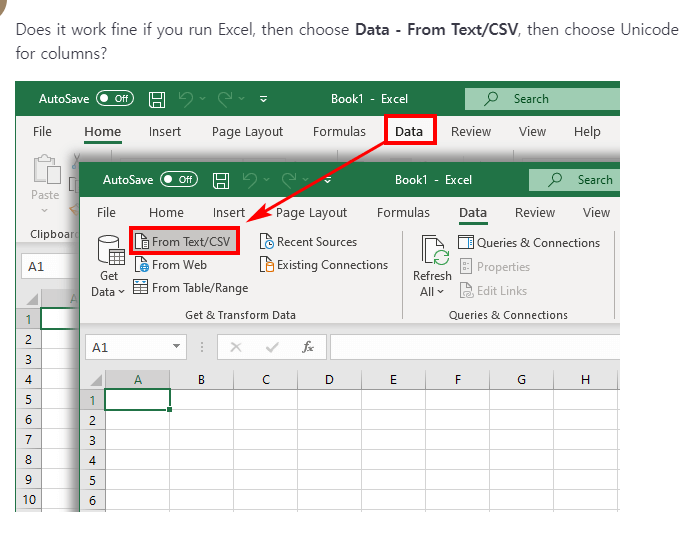Open Data tab in back Excel window

point(409,131)
